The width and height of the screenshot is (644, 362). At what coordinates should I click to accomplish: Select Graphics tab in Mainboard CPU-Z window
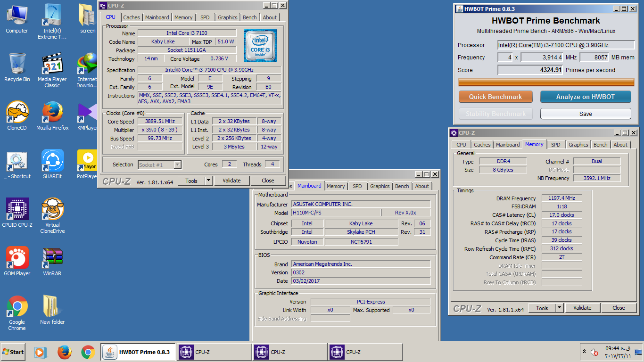click(x=380, y=186)
